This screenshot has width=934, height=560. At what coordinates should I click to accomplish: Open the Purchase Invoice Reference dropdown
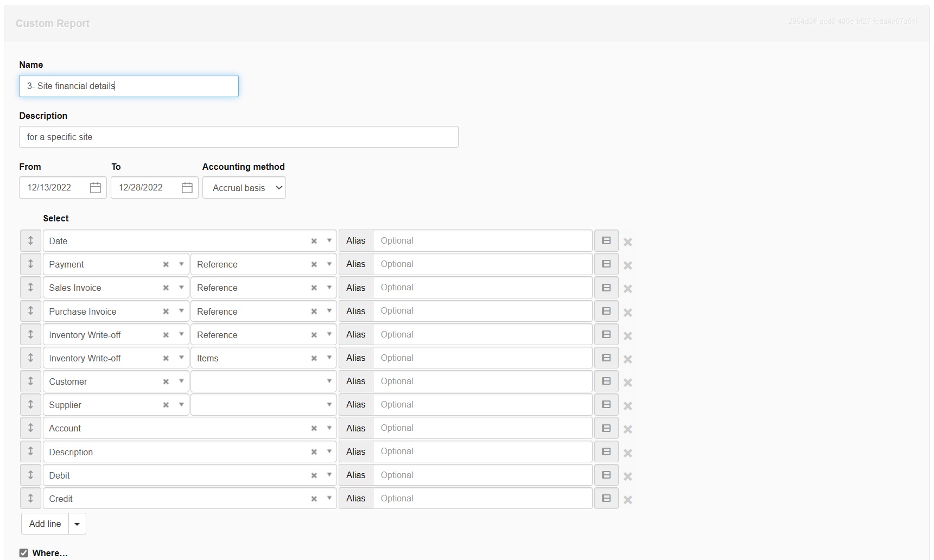click(x=329, y=311)
